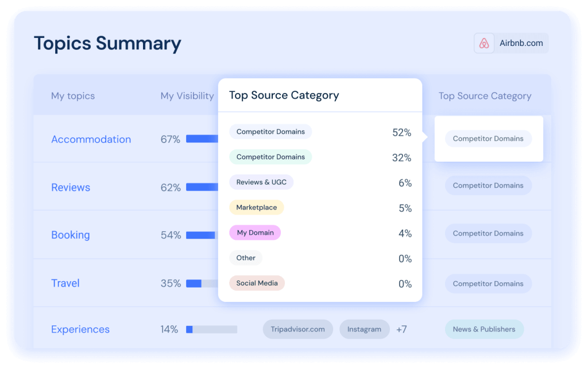588x369 pixels.
Task: Click the Reviews & UGC tag in popup
Action: [261, 182]
